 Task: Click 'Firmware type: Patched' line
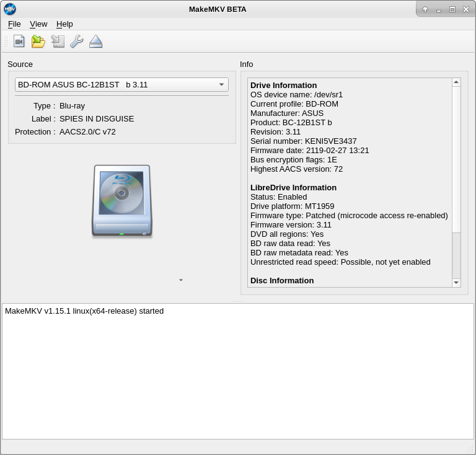tap(349, 216)
